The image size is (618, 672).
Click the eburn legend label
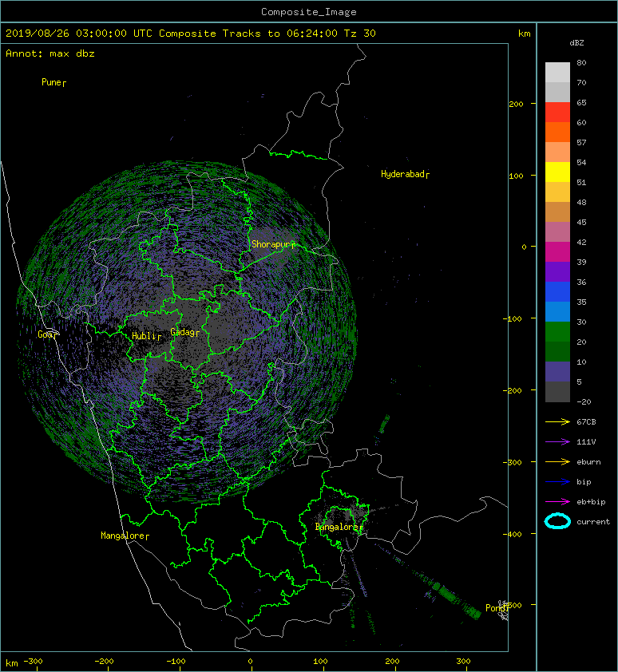point(588,462)
